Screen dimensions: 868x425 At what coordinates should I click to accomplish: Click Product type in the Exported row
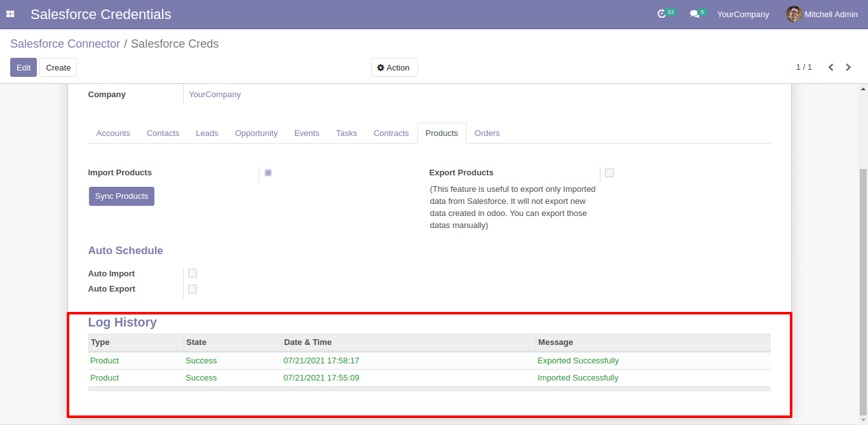[104, 361]
